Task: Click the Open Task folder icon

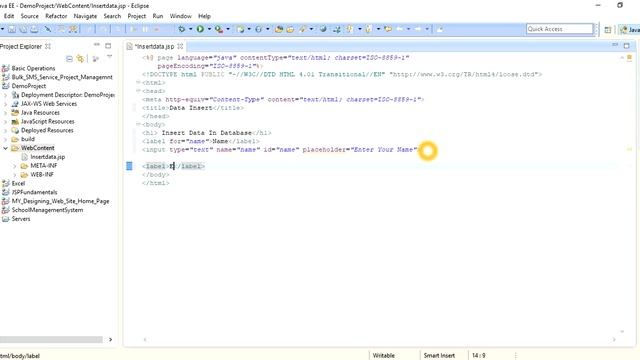Action: pyautogui.click(x=290, y=29)
